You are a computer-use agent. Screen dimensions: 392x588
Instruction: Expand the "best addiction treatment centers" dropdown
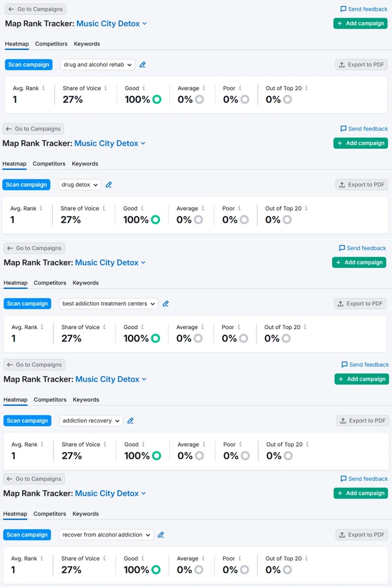coord(108,304)
